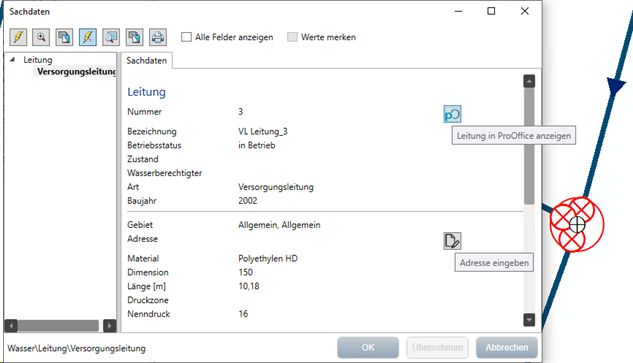This screenshot has height=363, width=633.
Task: Click the Nenndruck value 16
Action: point(243,314)
